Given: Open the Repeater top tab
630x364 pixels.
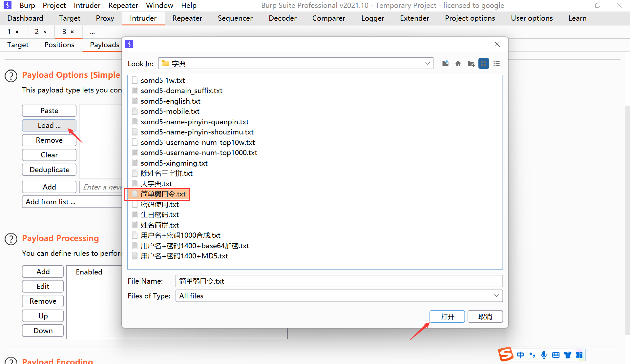Looking at the screenshot, I should tap(187, 18).
